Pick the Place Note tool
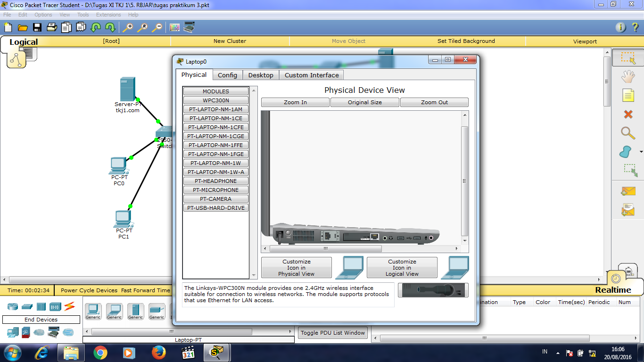Viewport: 644px width, 362px height. pyautogui.click(x=628, y=95)
